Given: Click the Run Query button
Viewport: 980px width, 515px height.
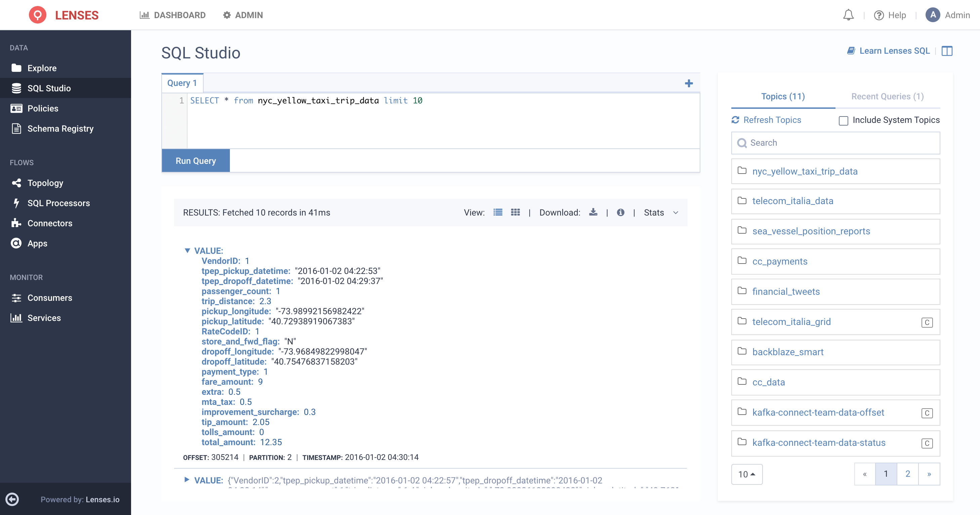Looking at the screenshot, I should point(196,161).
